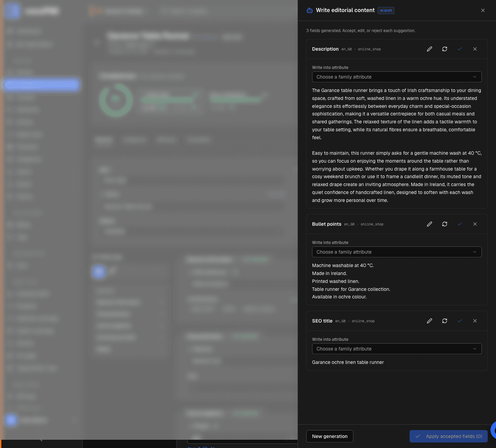This screenshot has height=448, width=496.
Task: Click bullet 'Printed washed linen.'
Action: (335, 281)
